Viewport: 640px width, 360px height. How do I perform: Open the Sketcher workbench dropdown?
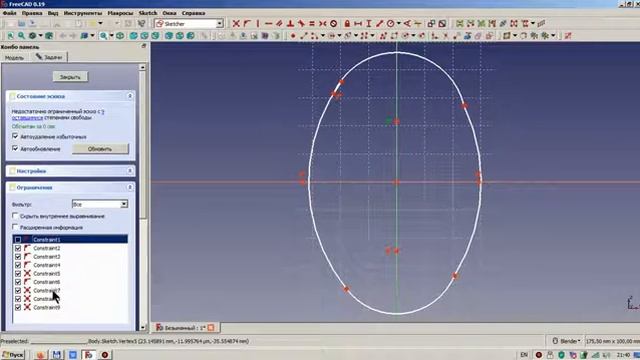point(220,24)
